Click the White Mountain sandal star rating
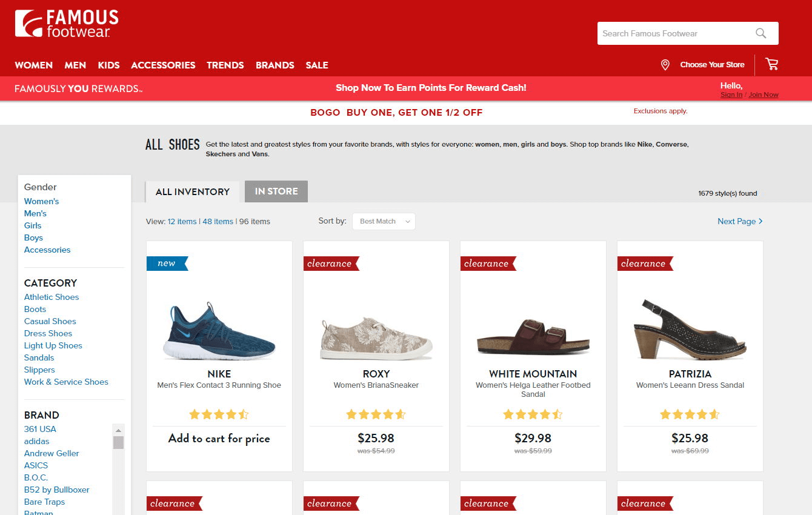The height and width of the screenshot is (515, 812). click(533, 414)
